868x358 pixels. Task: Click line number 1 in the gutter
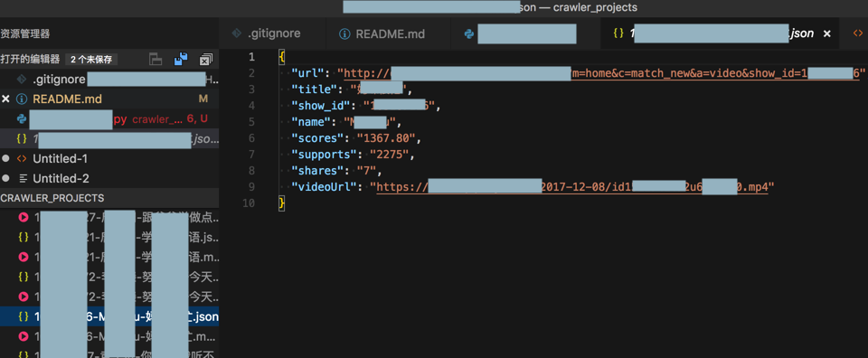[252, 57]
